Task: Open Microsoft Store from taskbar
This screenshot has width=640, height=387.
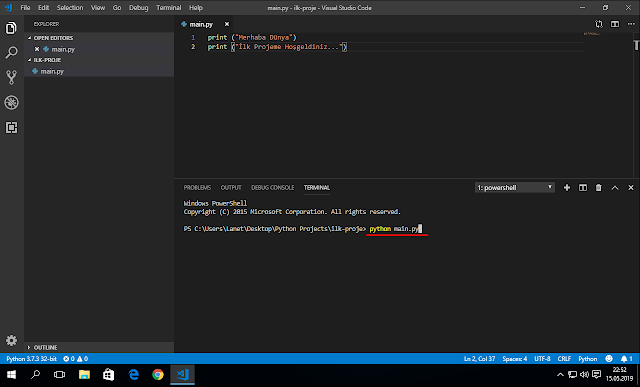Action: (109, 374)
